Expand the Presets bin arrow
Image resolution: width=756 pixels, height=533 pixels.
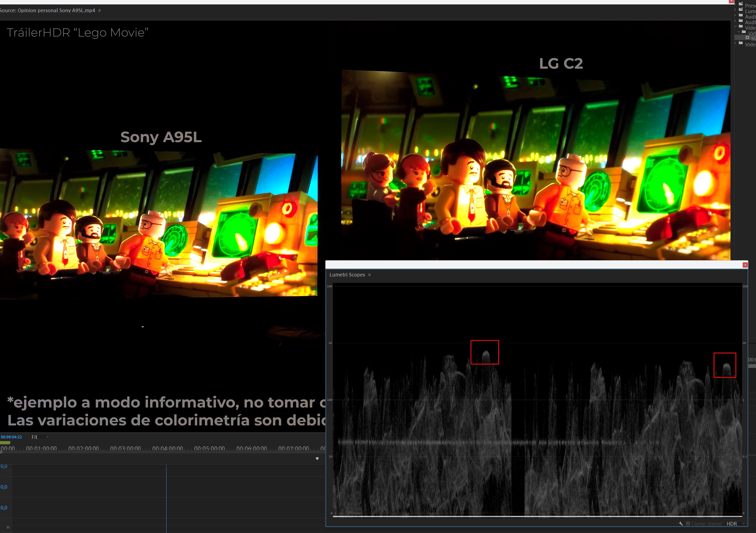(735, 4)
